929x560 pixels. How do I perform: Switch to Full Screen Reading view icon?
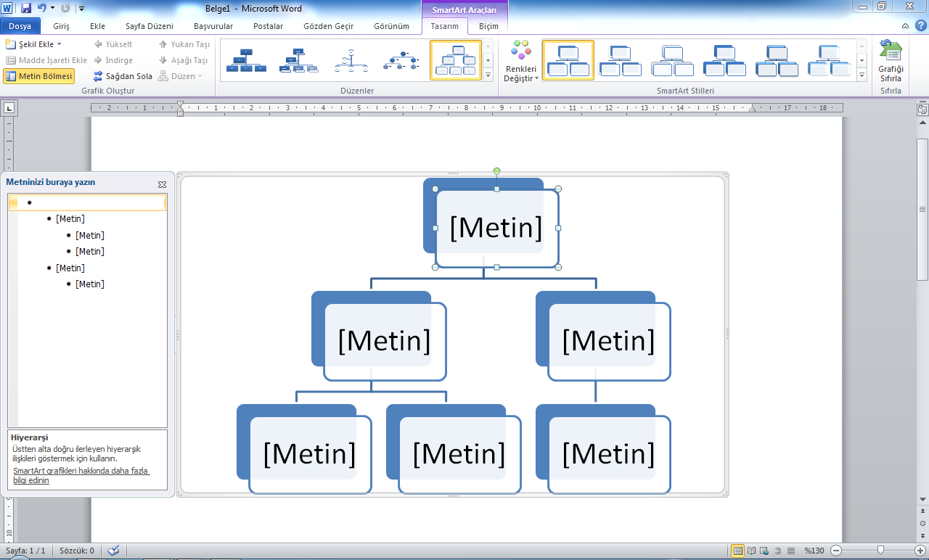pos(752,551)
